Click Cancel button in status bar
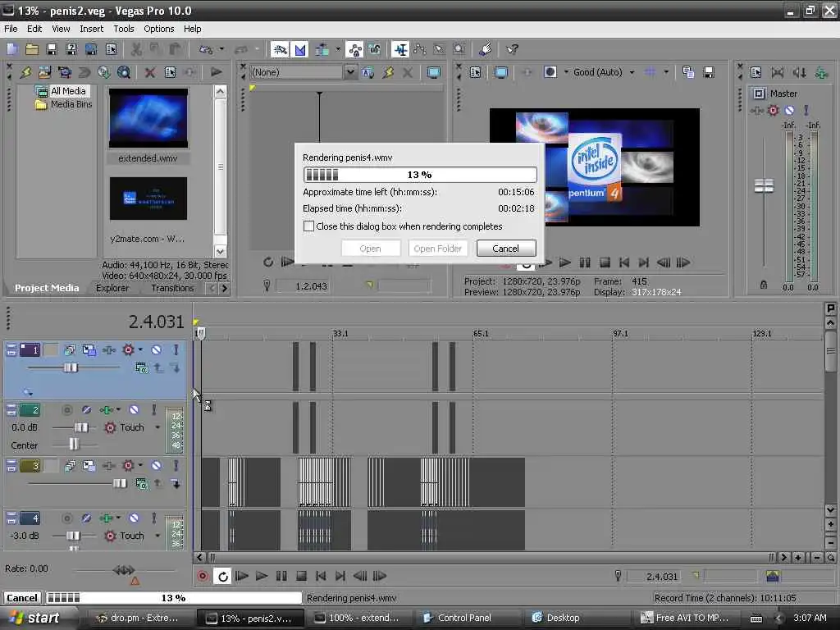Screen dimensions: 840x630 [22, 598]
